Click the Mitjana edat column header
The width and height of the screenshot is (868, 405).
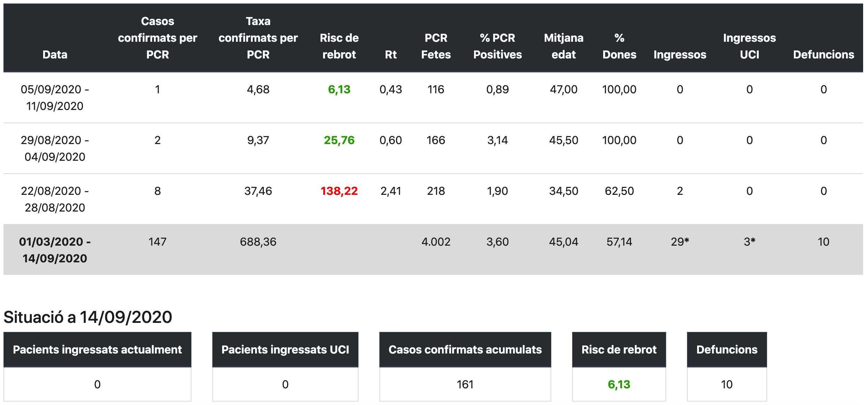tap(563, 46)
